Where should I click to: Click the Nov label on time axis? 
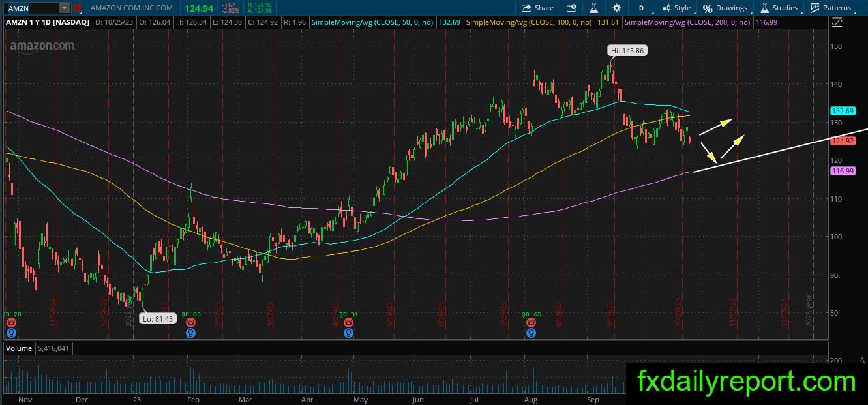25,399
